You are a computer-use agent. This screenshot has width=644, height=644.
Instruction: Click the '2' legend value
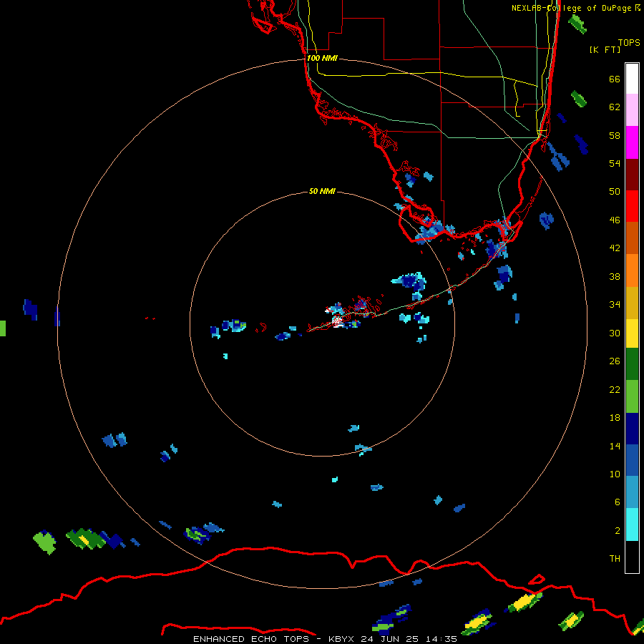pos(618,530)
